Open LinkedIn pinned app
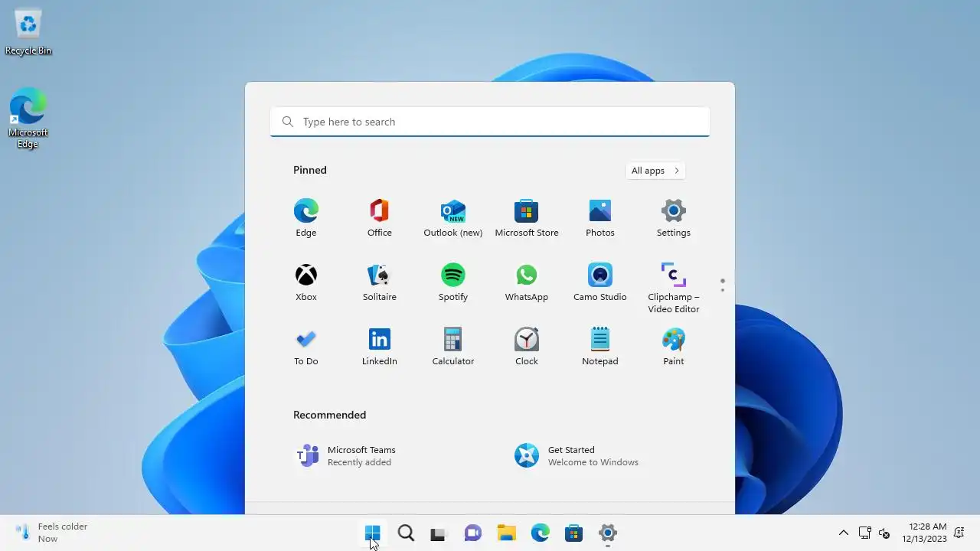This screenshot has height=551, width=980. pos(379,347)
